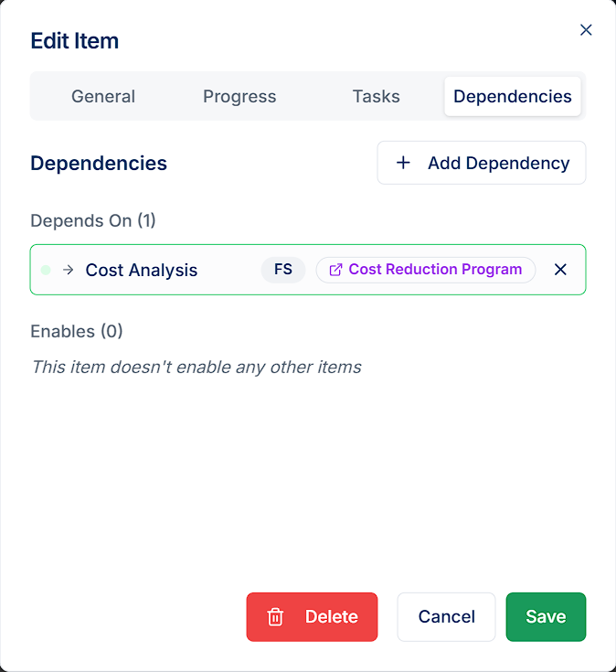
Task: Delete this item
Action: pyautogui.click(x=312, y=617)
